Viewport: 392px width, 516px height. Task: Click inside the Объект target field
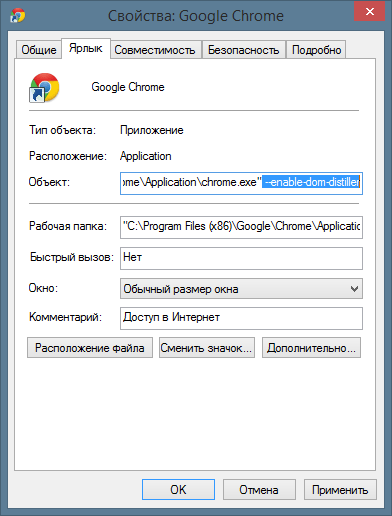(241, 183)
